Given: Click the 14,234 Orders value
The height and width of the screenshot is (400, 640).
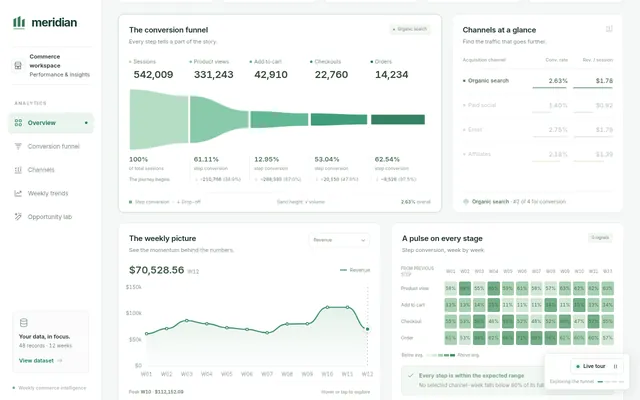Looking at the screenshot, I should coord(391,75).
